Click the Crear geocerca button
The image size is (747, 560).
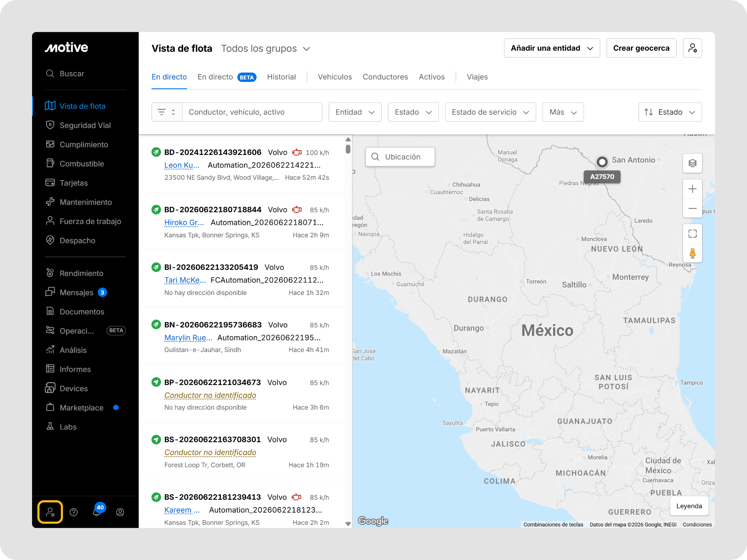(x=641, y=48)
